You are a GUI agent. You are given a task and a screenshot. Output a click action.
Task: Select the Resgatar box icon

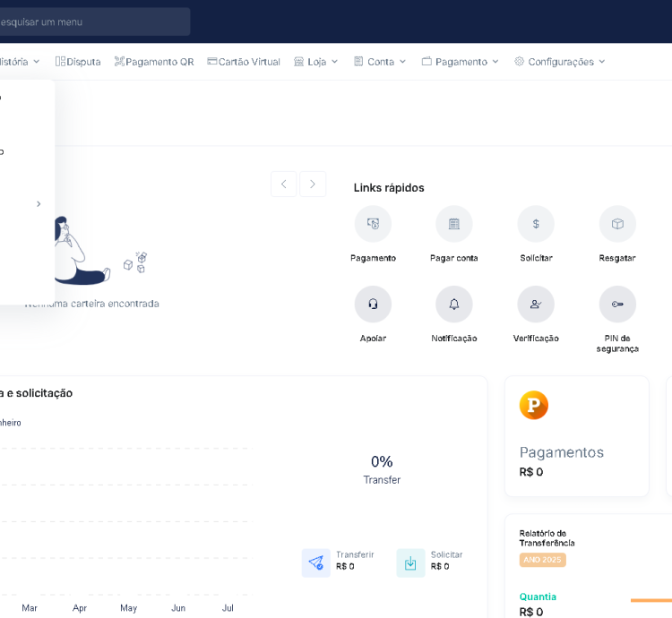pyautogui.click(x=617, y=224)
